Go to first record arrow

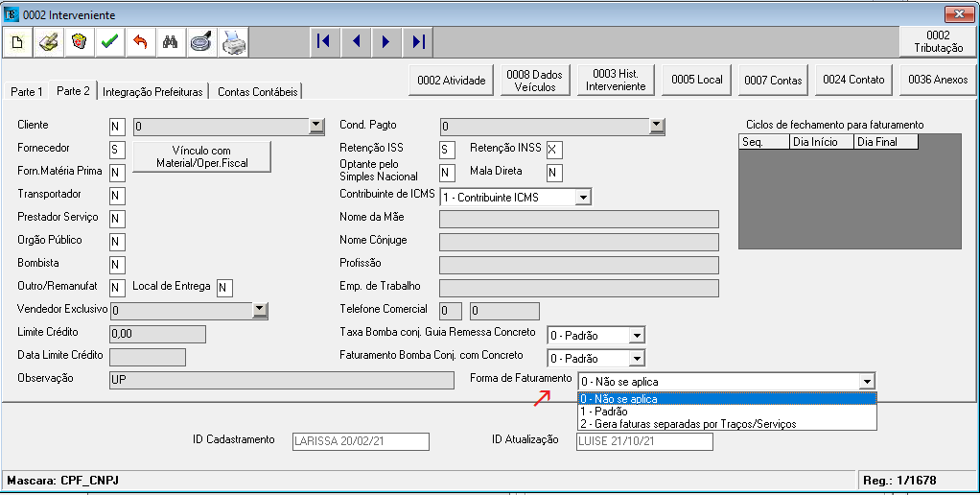[324, 42]
